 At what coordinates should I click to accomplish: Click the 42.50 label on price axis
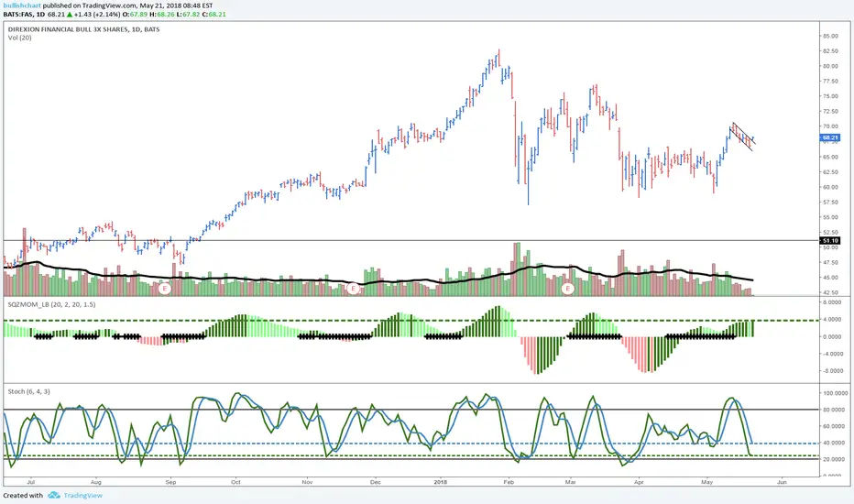click(830, 292)
